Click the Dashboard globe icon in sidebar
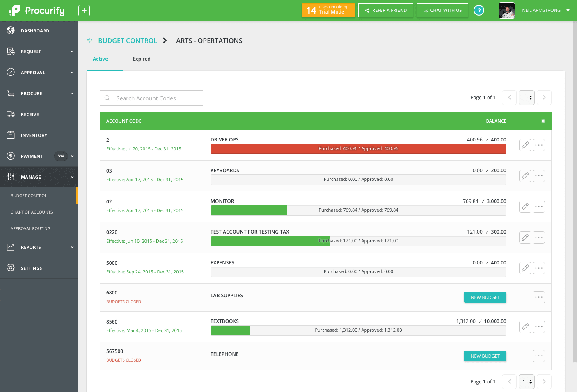 [11, 31]
